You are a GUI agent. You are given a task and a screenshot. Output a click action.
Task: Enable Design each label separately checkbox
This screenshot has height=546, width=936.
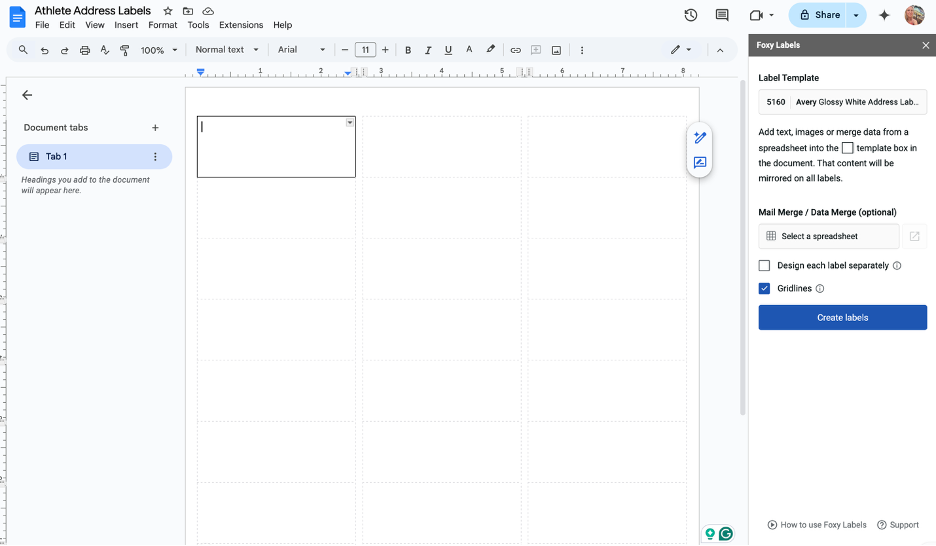click(765, 266)
